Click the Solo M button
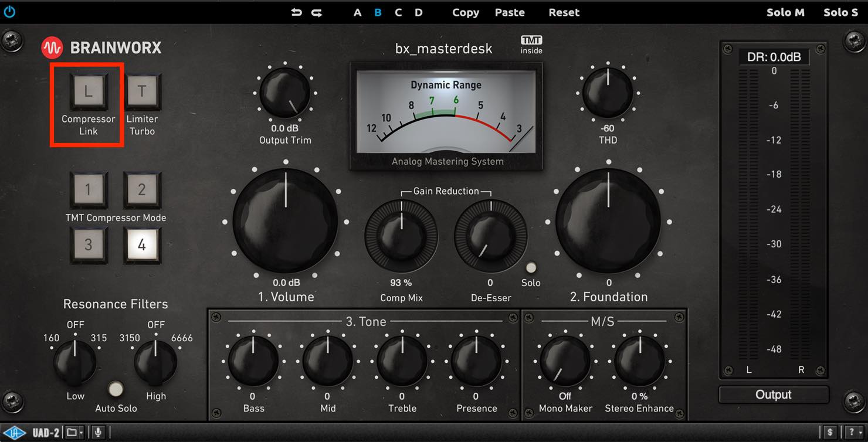 [x=785, y=12]
